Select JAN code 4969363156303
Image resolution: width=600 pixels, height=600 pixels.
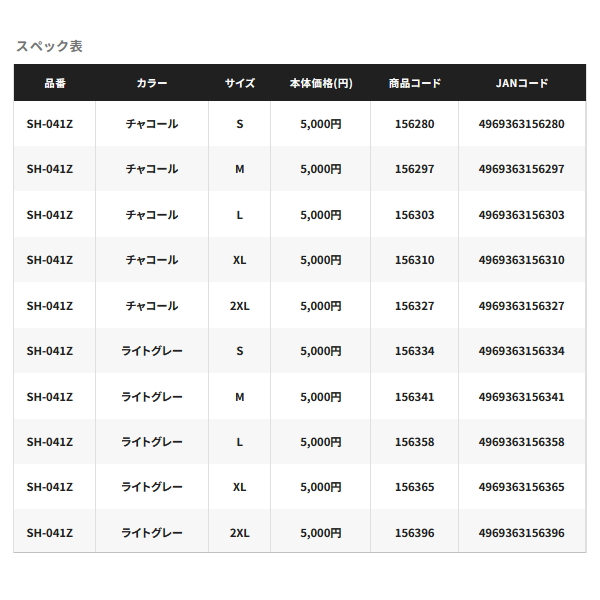click(521, 215)
